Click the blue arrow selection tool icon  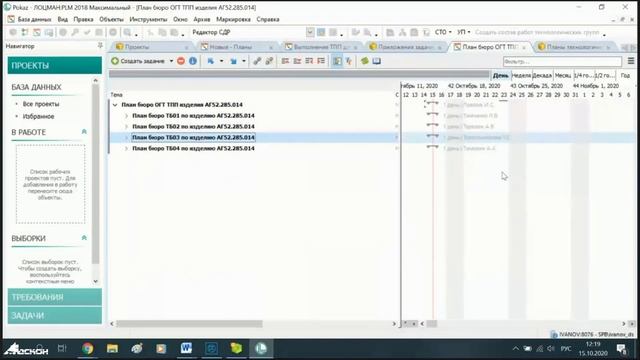point(211,61)
